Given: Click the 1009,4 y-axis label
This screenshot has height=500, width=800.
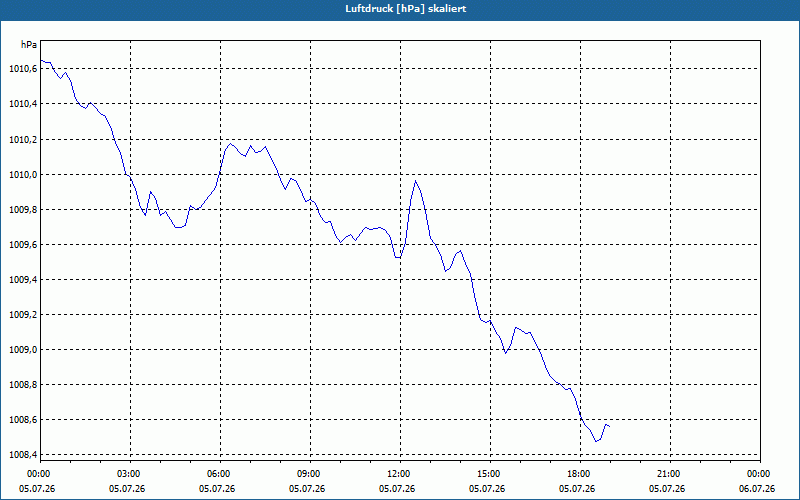Looking at the screenshot, I should (x=23, y=280).
